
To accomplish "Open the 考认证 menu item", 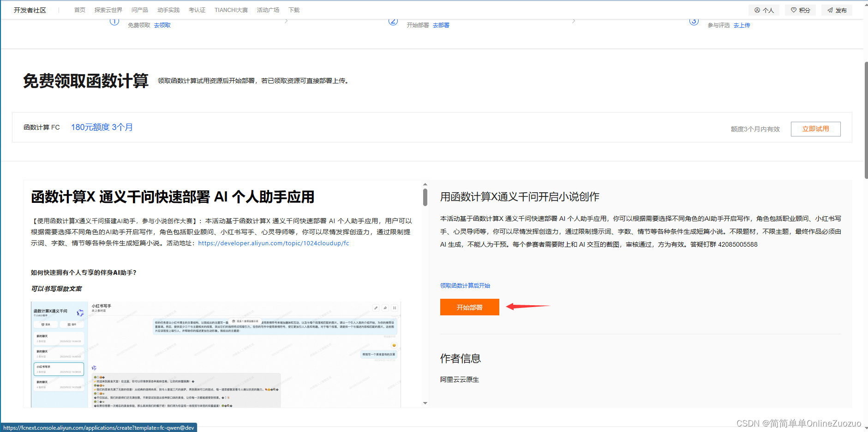I will (x=197, y=10).
